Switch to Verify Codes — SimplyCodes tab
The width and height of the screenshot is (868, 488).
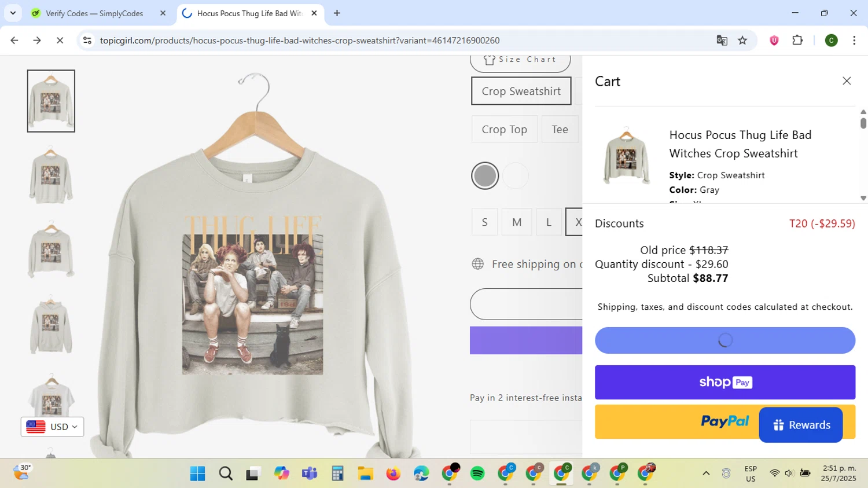(x=94, y=13)
